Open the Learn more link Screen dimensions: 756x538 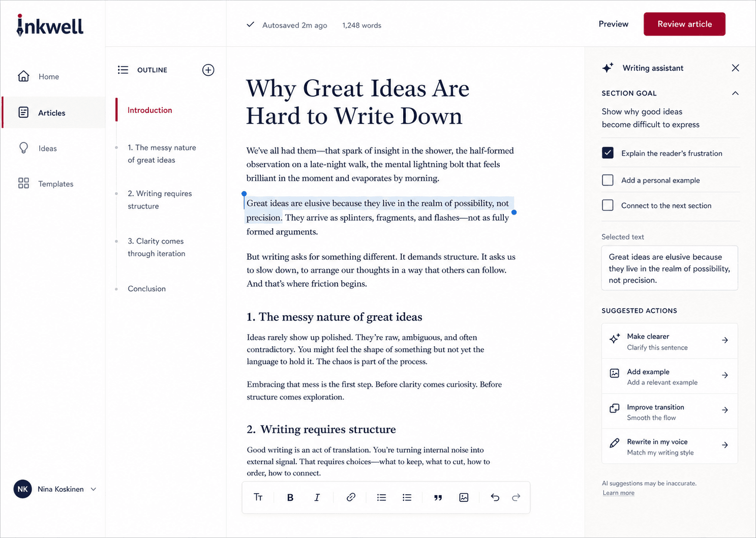[x=618, y=493]
